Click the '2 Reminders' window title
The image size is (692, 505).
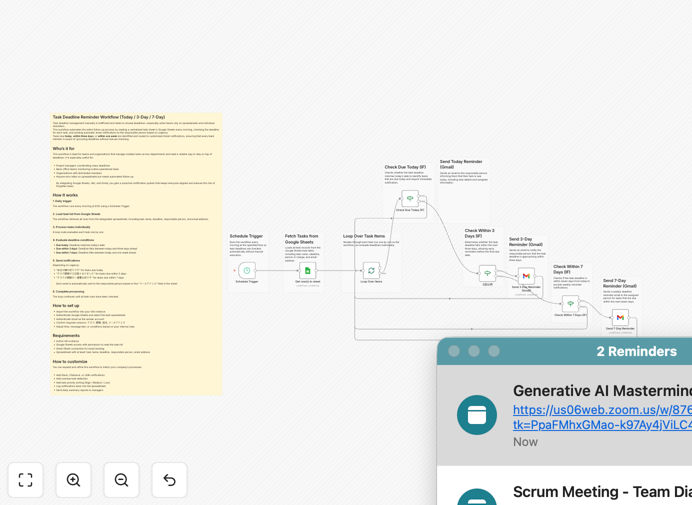[636, 351]
